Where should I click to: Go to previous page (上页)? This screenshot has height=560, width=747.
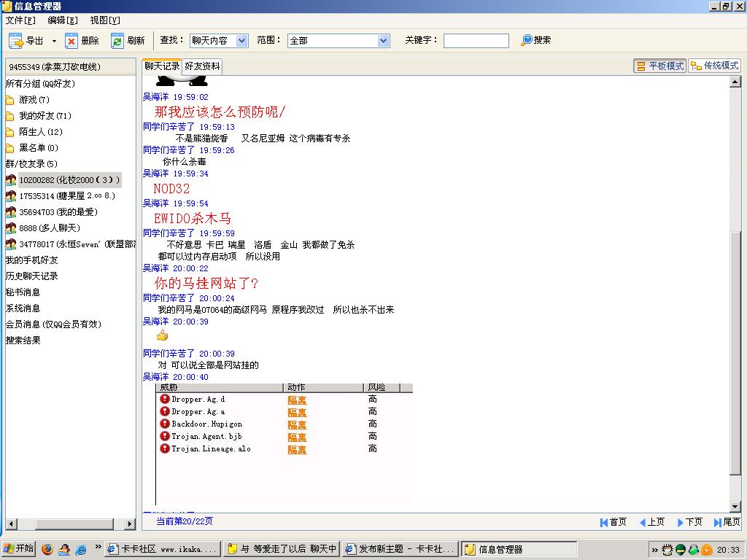pos(651,522)
